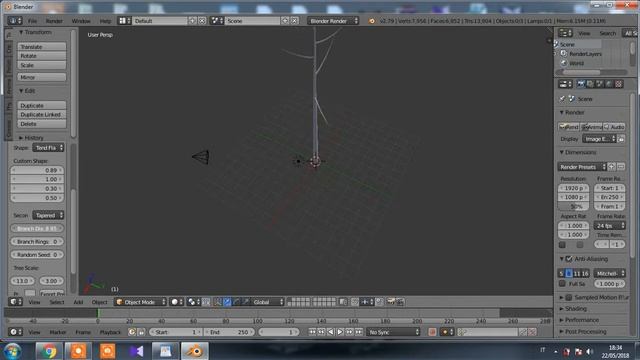Select the Texture properties tab icon
This screenshot has height=360, width=640.
[619, 84]
